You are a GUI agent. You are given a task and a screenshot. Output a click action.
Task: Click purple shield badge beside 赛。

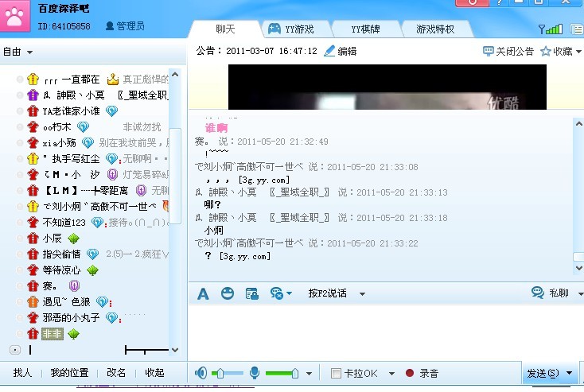click(75, 286)
